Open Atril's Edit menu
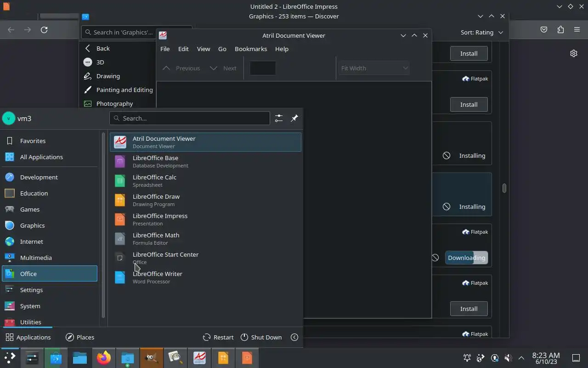This screenshot has width=588, height=368. click(183, 49)
